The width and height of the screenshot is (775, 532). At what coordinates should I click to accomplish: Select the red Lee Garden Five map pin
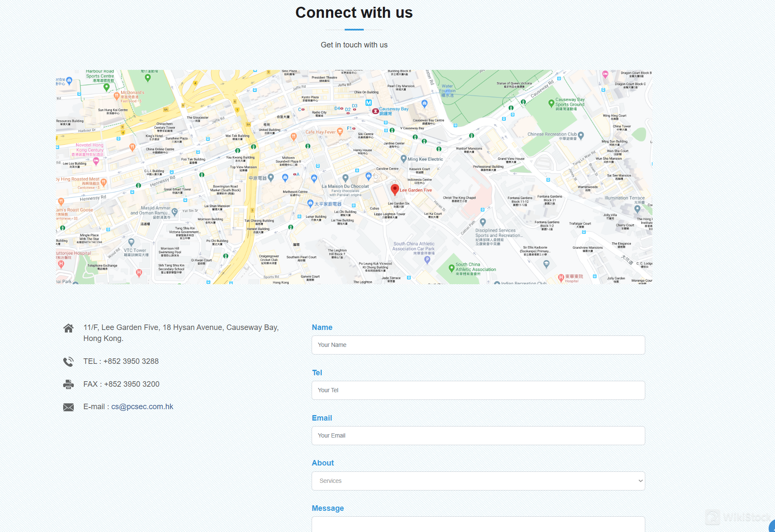(395, 189)
